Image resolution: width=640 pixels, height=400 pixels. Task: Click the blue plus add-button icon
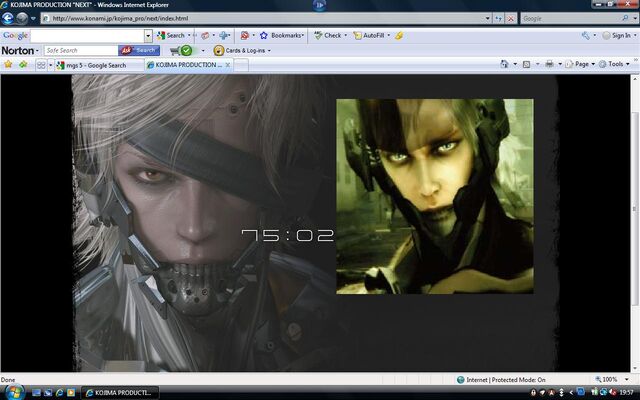[224, 36]
